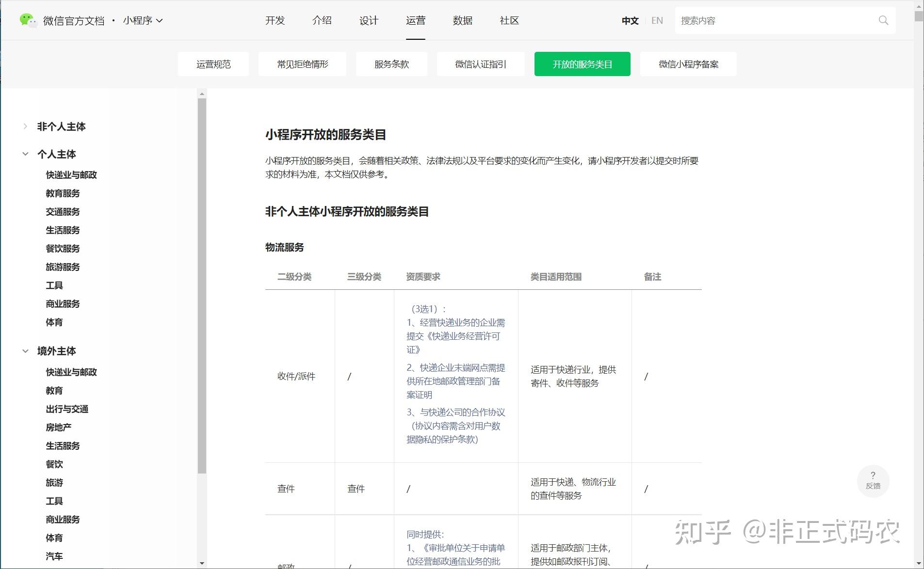Open 体育 under 境外主体
924x569 pixels.
click(x=54, y=538)
